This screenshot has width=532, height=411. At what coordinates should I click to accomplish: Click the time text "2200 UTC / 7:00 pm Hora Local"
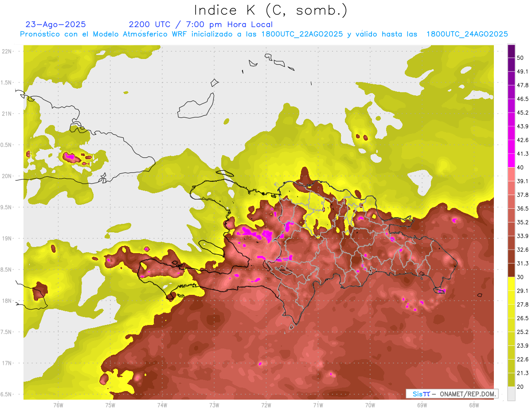click(201, 24)
